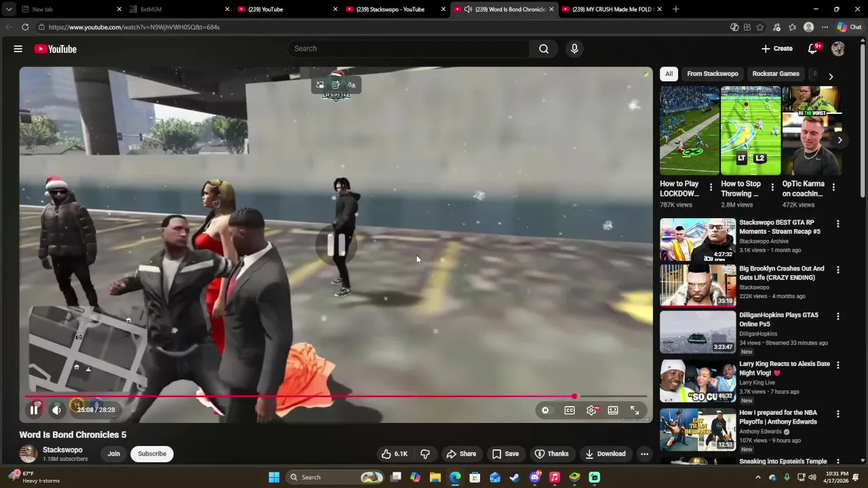Open thumbnail of Big Brooklyn Crashes Out video
Screen dimensions: 868x488
pos(698,286)
